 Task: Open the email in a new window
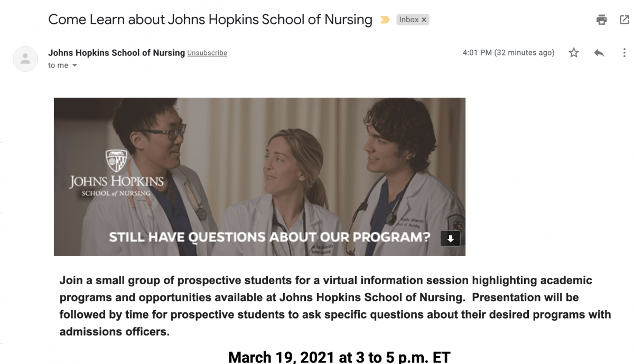(x=624, y=20)
